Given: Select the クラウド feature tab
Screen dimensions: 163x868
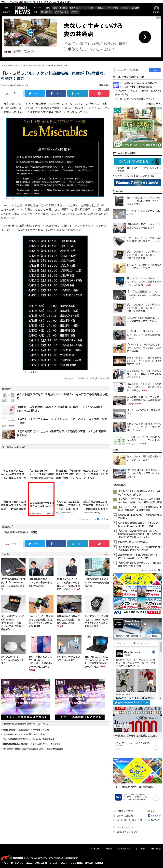Looking at the screenshot, I should pyautogui.click(x=75, y=12).
